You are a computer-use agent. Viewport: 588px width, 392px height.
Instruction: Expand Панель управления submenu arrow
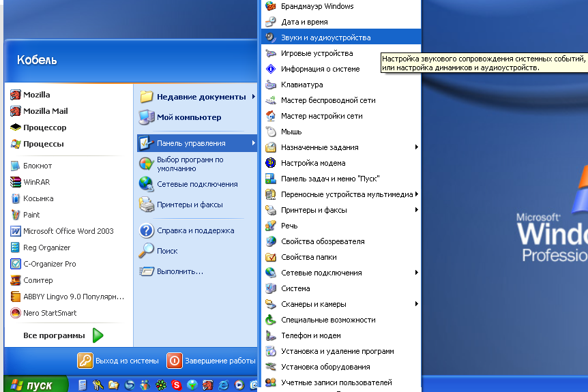(x=254, y=143)
